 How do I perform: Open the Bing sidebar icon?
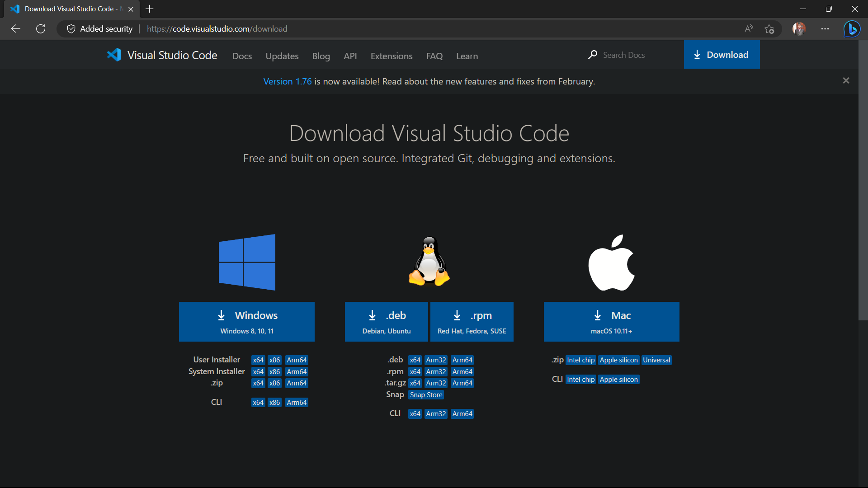(852, 29)
